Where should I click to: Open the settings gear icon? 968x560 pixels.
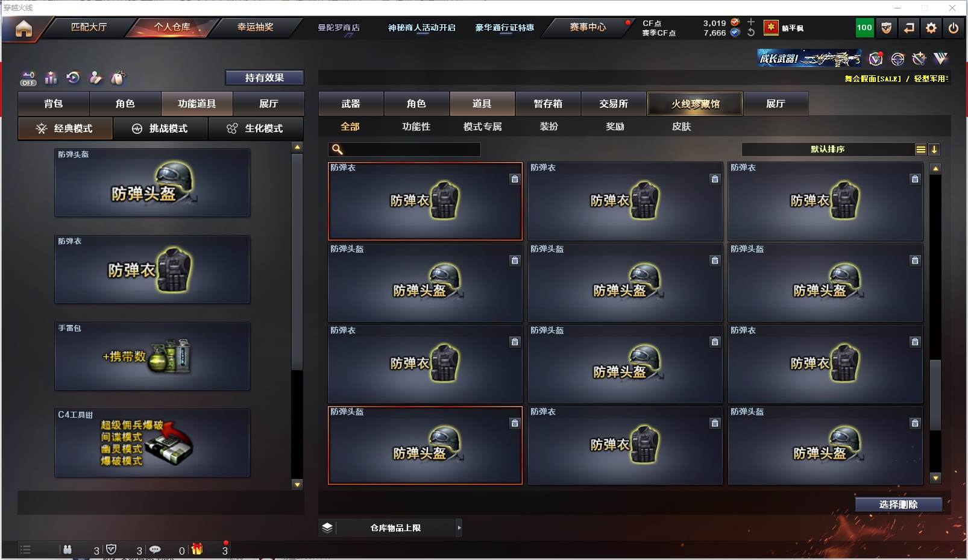tap(931, 28)
